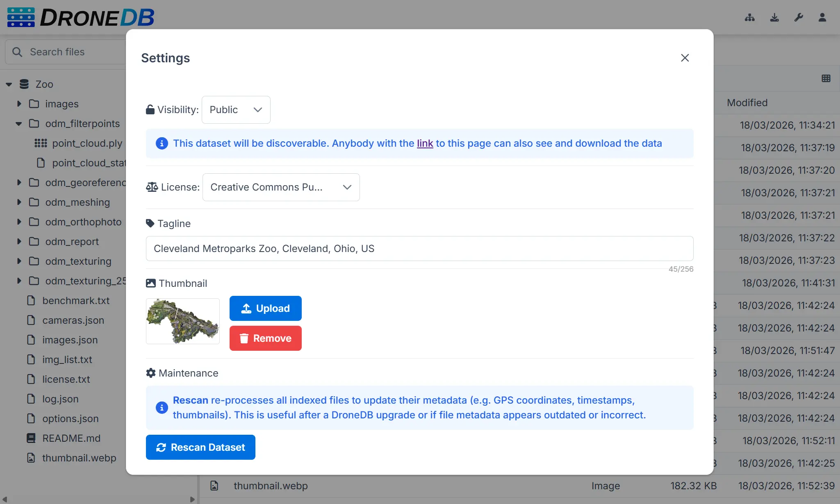Click the table view grid icon

[826, 78]
